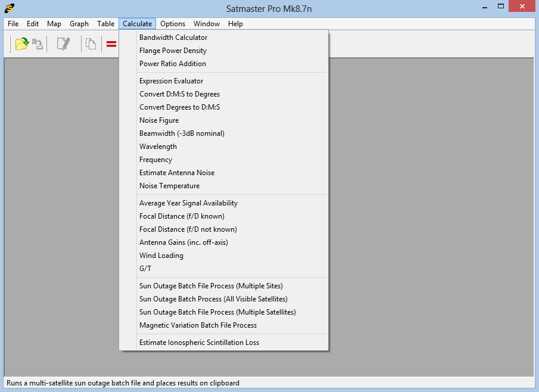The image size is (539, 392).
Task: Select Estimate Ionospheric Scintillation Loss
Action: [224, 342]
